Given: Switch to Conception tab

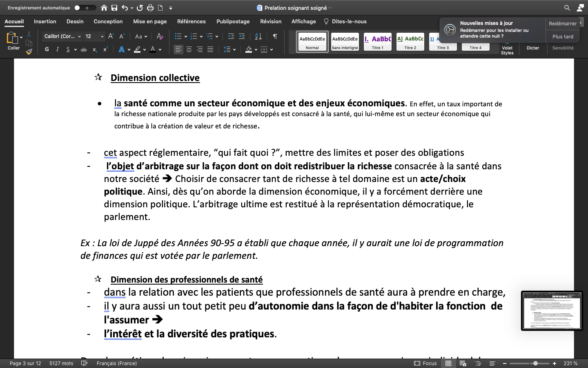Looking at the screenshot, I should click(108, 21).
